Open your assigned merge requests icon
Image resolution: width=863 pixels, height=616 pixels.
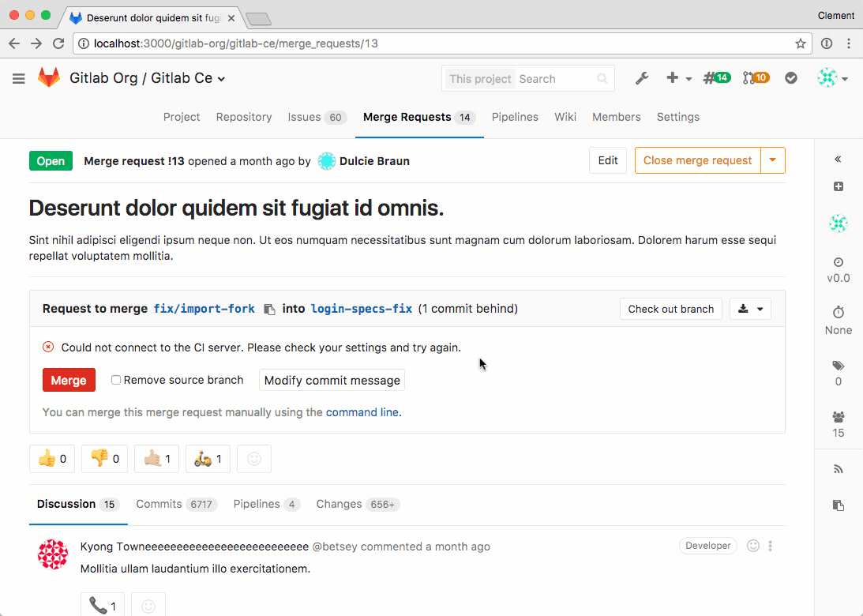(x=756, y=78)
